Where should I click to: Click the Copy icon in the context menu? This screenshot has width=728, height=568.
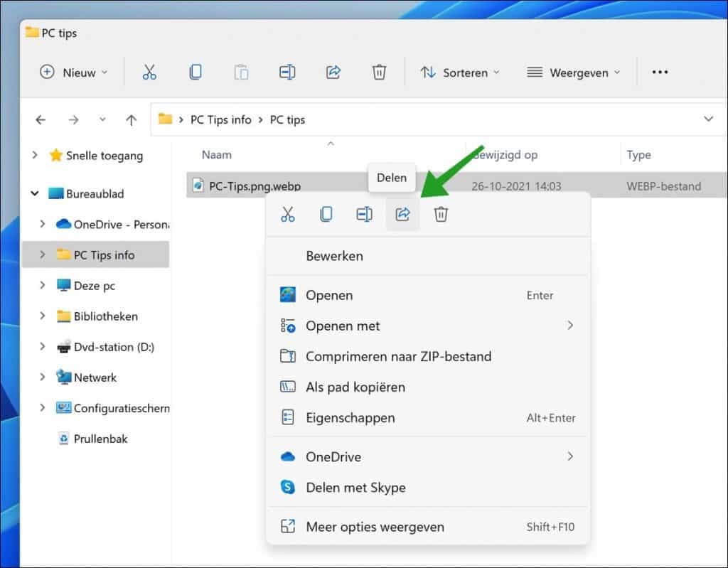click(x=326, y=213)
